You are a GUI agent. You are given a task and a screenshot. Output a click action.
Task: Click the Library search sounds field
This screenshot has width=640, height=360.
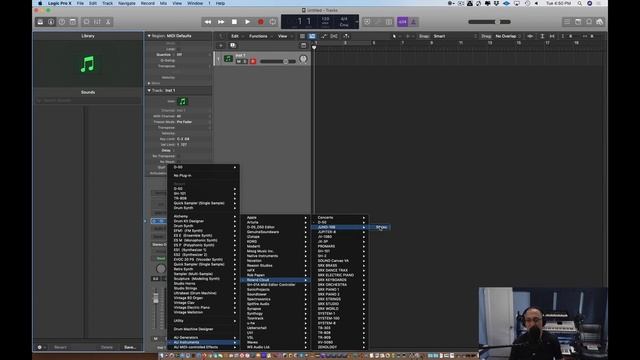[x=88, y=100]
